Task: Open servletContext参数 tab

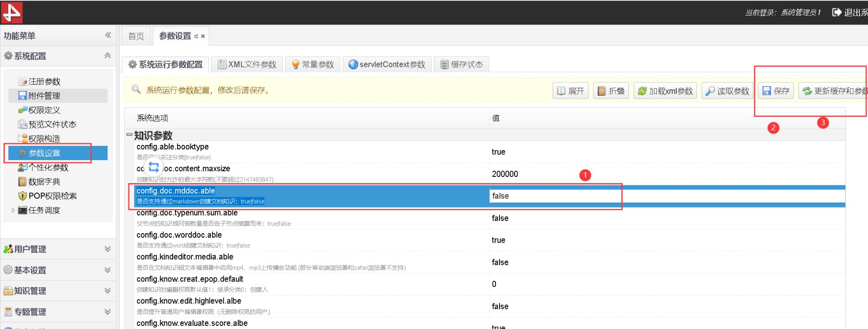Action: click(x=387, y=64)
